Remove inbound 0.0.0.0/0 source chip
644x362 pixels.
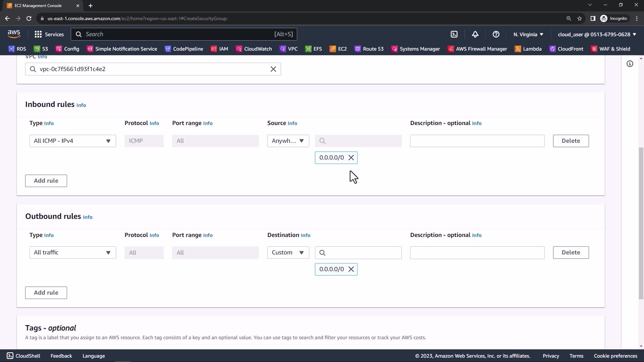(x=351, y=158)
